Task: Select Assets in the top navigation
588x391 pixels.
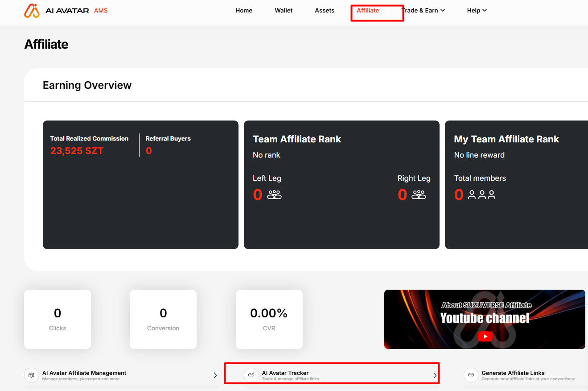Action: pyautogui.click(x=325, y=11)
